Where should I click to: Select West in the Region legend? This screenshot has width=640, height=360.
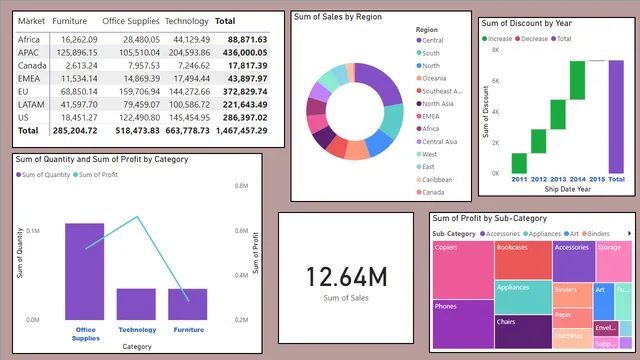coord(427,154)
